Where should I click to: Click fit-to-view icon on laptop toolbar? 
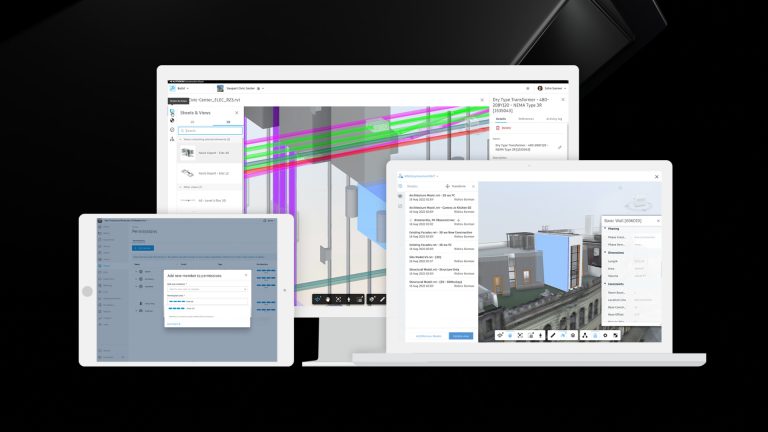coord(520,336)
